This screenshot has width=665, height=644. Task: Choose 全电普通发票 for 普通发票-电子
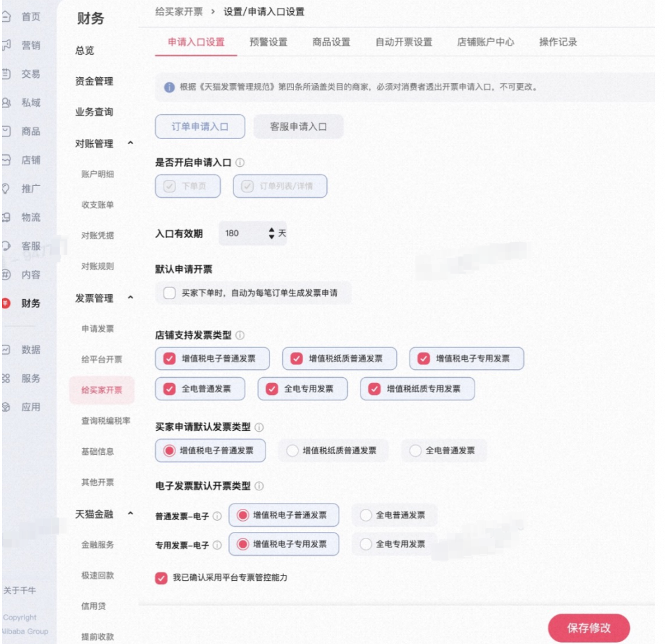(366, 515)
